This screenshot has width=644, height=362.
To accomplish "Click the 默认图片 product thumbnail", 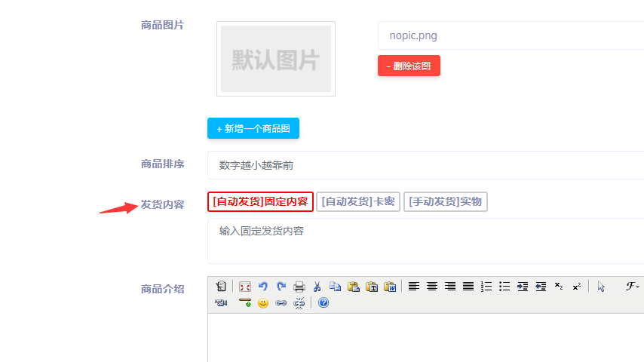I will point(276,59).
